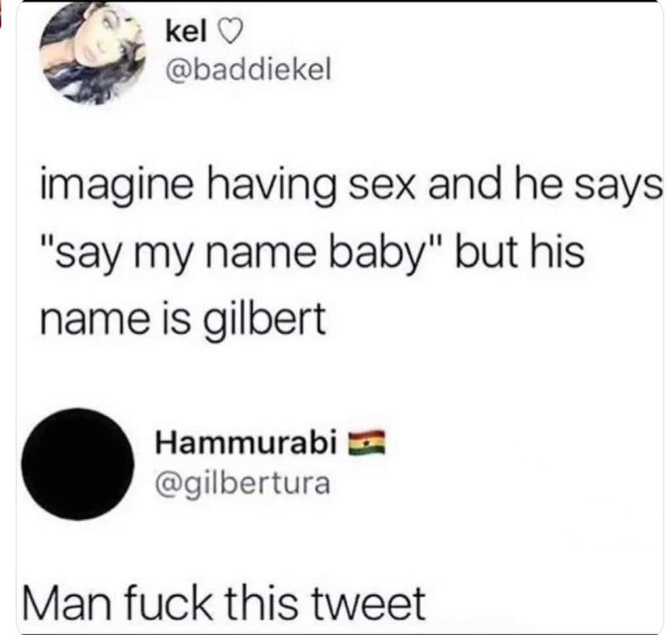Click "but his" after the quoted phrase

click(520, 253)
